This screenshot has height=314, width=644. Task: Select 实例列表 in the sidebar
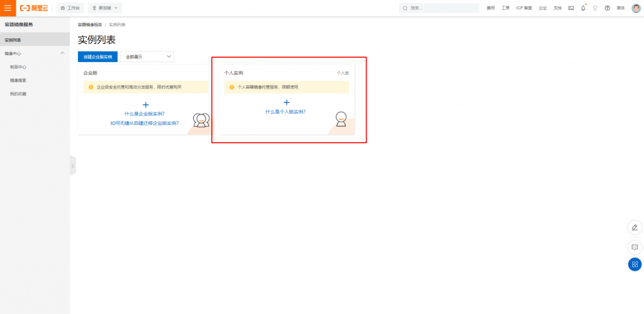35,40
